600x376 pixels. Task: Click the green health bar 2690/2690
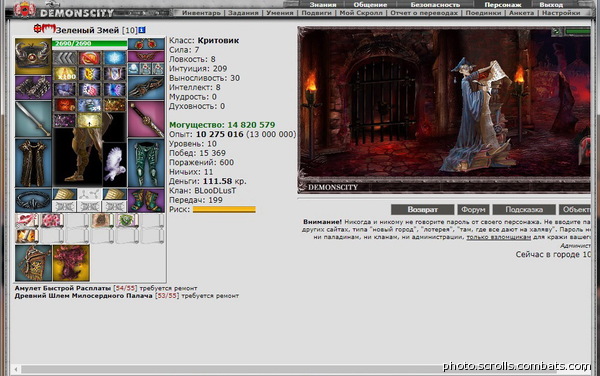point(90,43)
